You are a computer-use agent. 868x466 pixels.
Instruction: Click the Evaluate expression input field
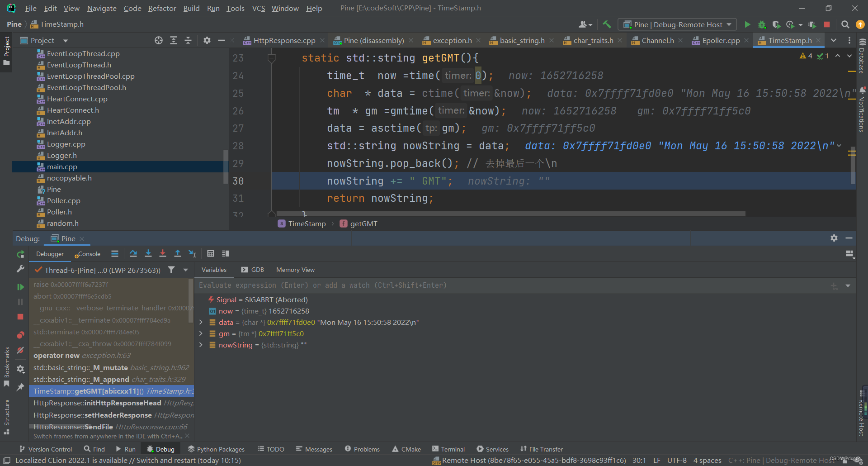pos(407,285)
